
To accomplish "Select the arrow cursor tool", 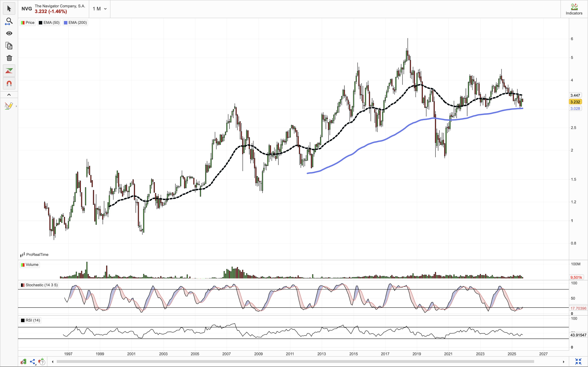I will (9, 9).
